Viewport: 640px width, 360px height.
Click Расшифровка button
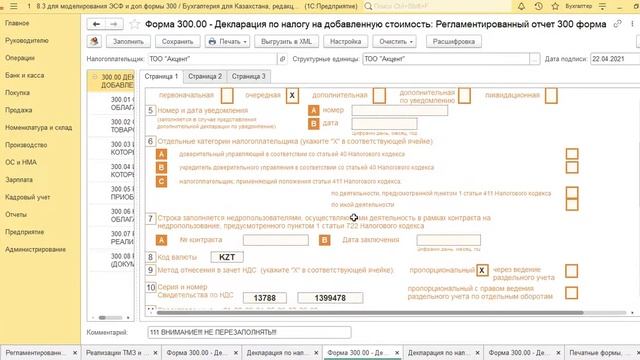(453, 41)
